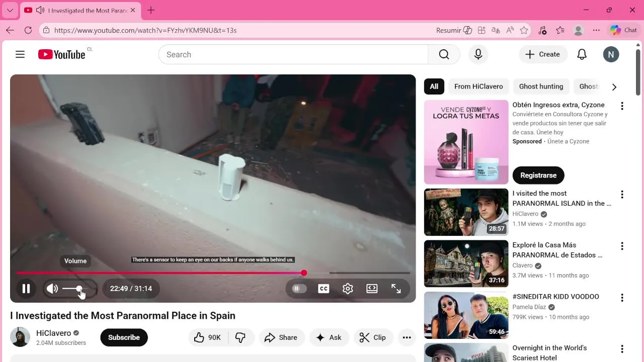Screen dimensions: 644x362
Task: Reload the page
Action: tap(28, 30)
